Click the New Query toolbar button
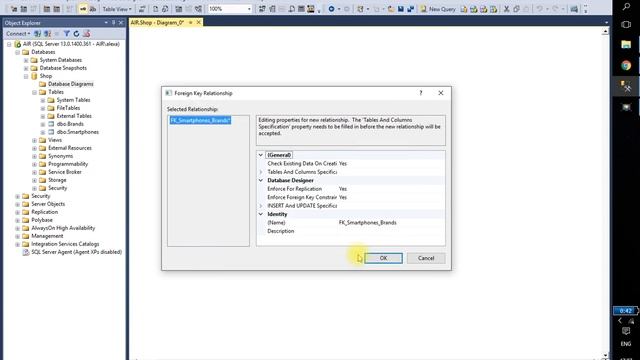Viewport: 640px width, 360px height. pos(438,9)
